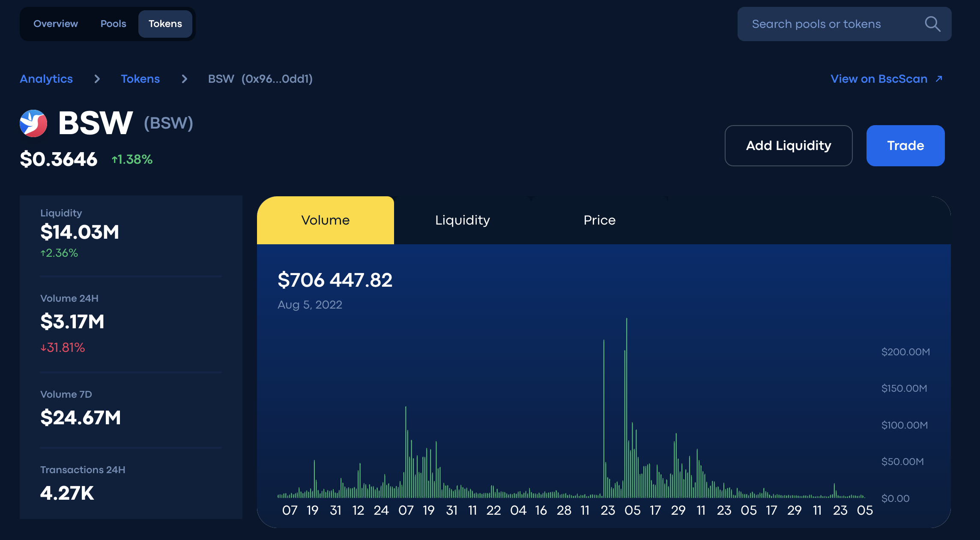Image resolution: width=980 pixels, height=540 pixels.
Task: Click the search magnifier icon
Action: coord(932,24)
